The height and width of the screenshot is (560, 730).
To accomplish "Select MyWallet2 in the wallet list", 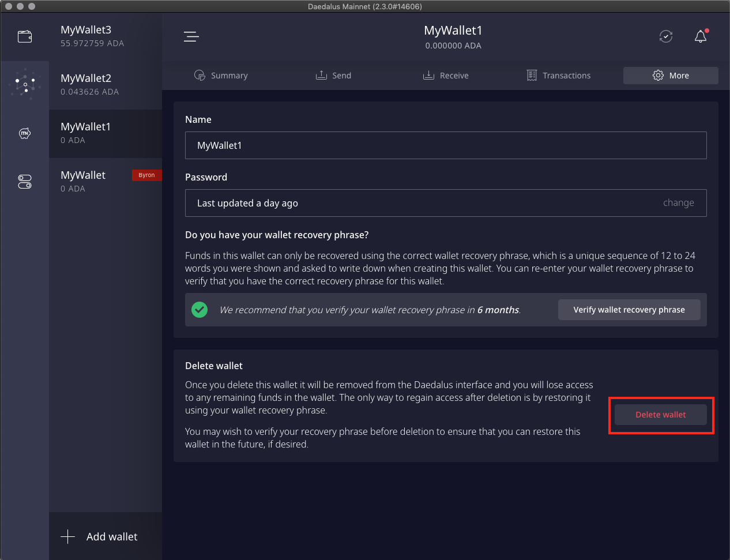I will 106,85.
